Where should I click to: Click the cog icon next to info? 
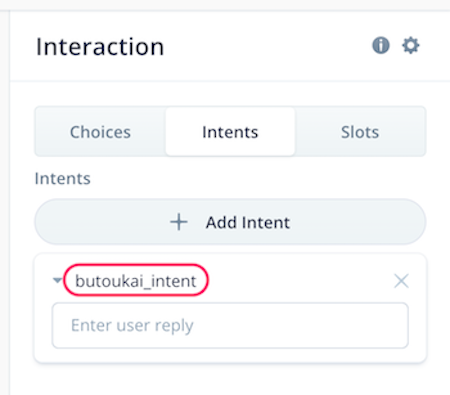click(x=411, y=45)
